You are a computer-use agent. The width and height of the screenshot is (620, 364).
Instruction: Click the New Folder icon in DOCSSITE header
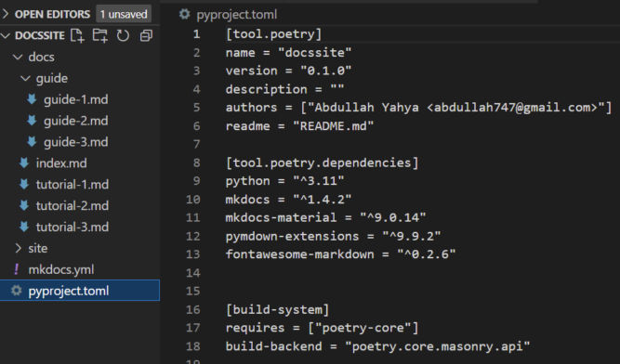point(100,35)
